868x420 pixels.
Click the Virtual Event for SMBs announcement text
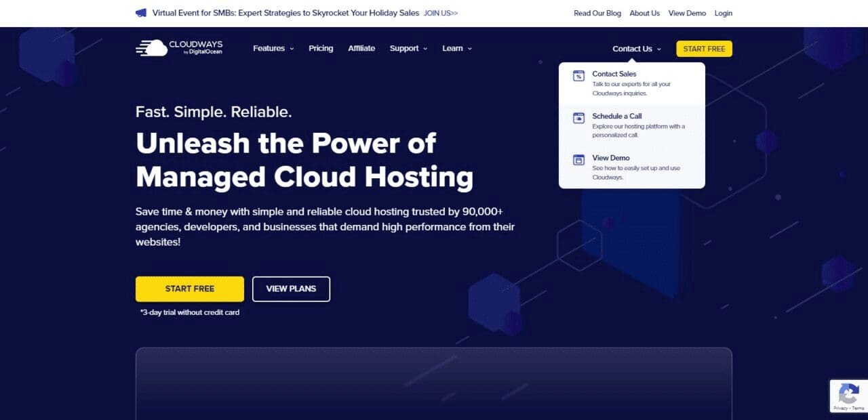coord(285,13)
